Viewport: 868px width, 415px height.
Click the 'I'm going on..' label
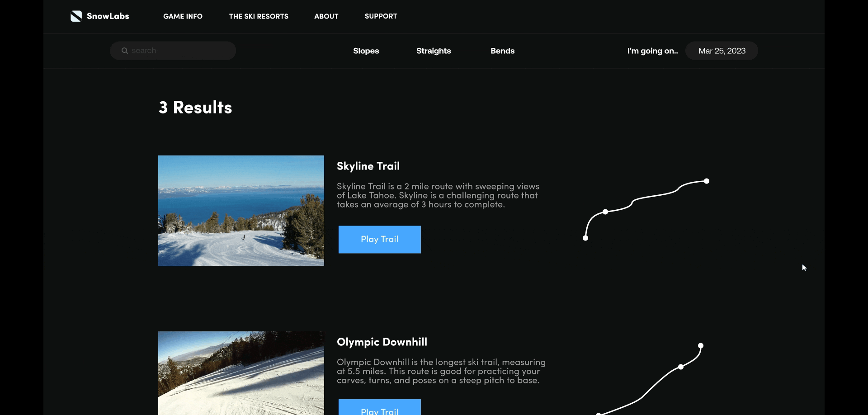(652, 51)
